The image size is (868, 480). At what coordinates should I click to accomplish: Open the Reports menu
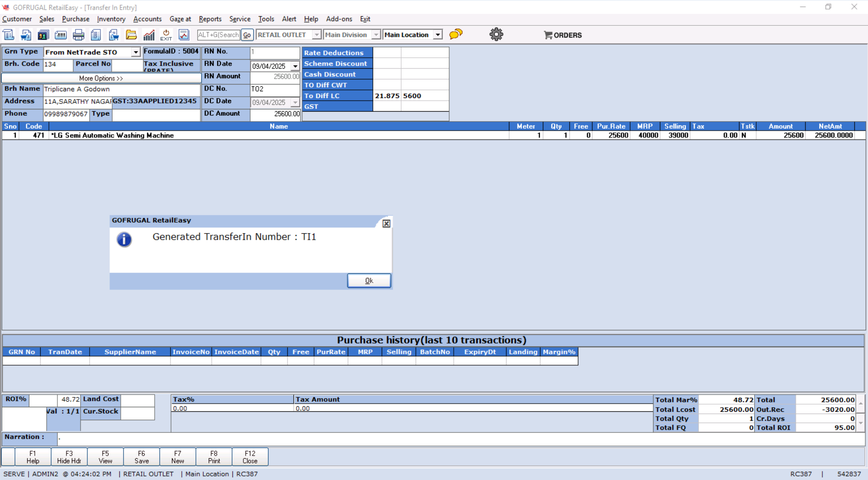(x=210, y=19)
